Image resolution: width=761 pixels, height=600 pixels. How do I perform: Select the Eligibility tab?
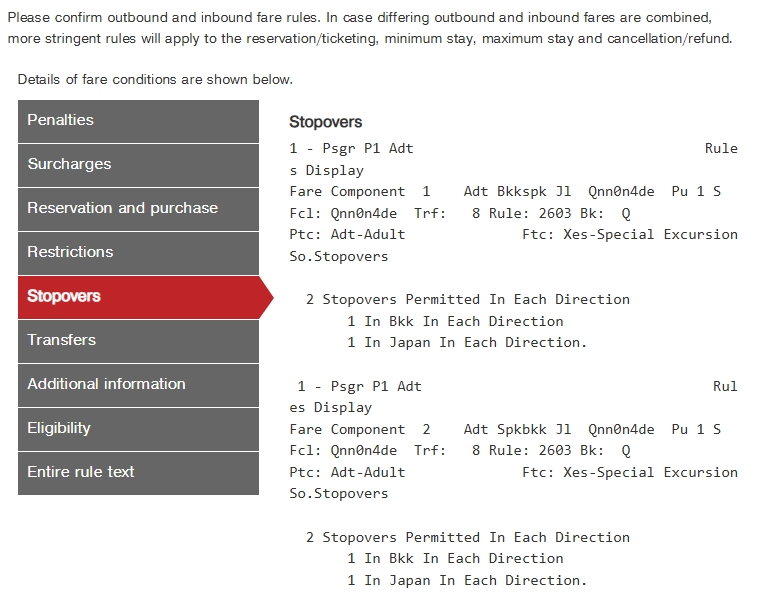click(138, 429)
